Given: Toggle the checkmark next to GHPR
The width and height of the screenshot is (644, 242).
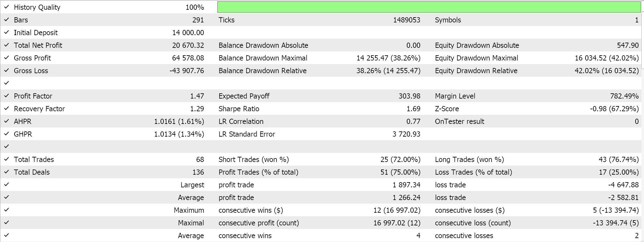Looking at the screenshot, I should tap(6, 134).
